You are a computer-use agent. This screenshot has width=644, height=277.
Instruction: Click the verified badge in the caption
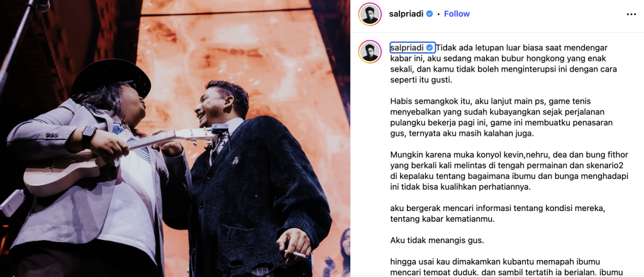pos(430,48)
